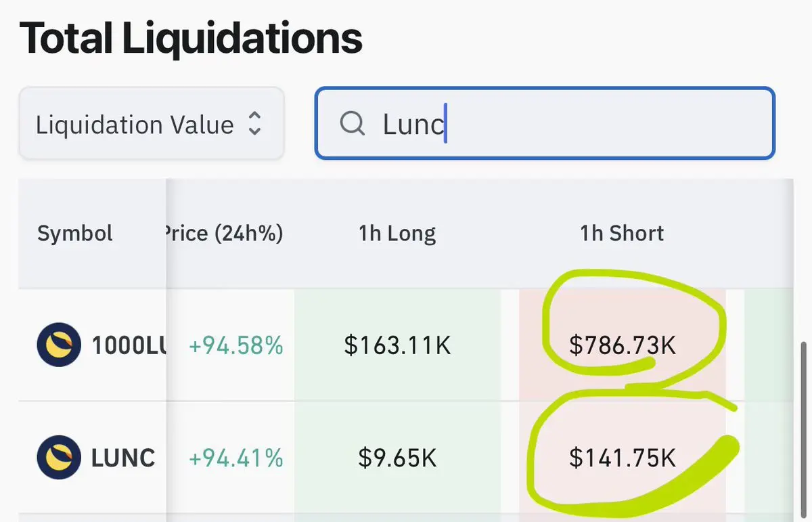The height and width of the screenshot is (522, 812).
Task: Click the 1000LUNC coin logo icon
Action: click(x=59, y=345)
